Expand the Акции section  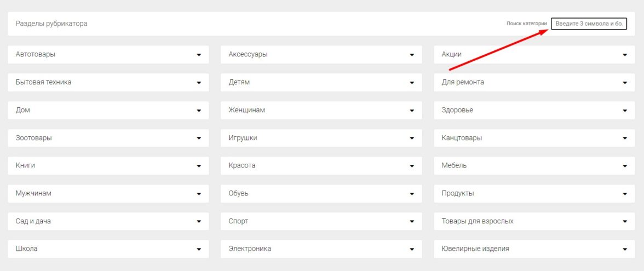click(625, 55)
